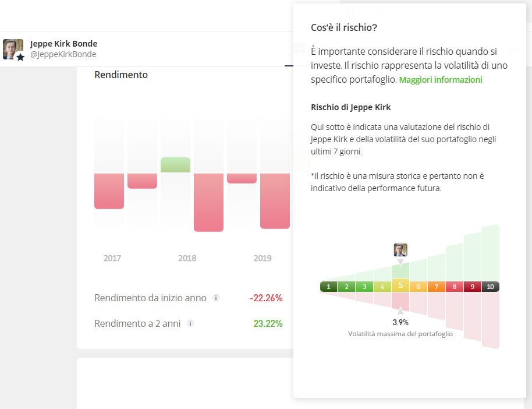Image resolution: width=532 pixels, height=409 pixels.
Task: Open the info tooltip for 'Rendimento a 2 anni'
Action: point(190,323)
